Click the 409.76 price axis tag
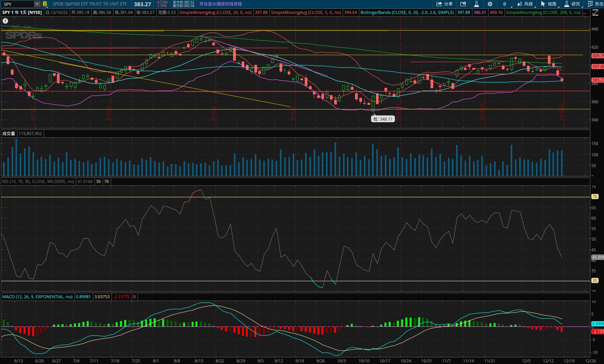Screen dimensions: 604x364 point(597,56)
